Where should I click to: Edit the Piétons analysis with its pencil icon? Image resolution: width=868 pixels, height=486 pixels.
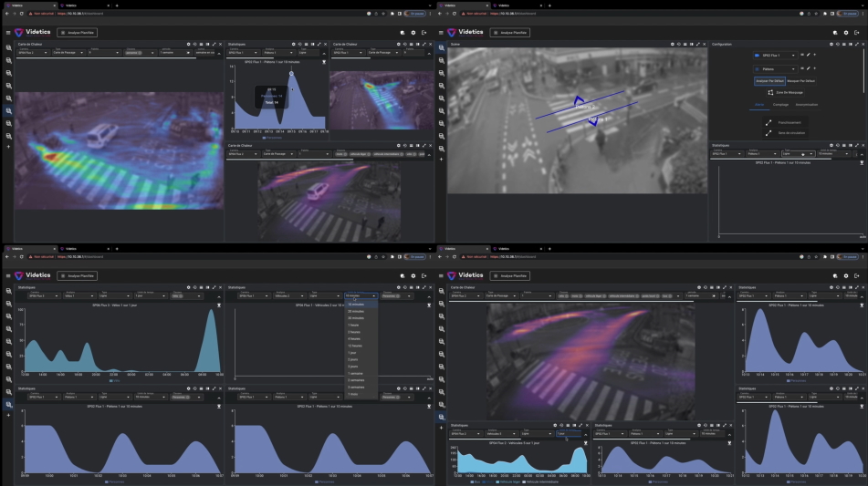tap(808, 68)
